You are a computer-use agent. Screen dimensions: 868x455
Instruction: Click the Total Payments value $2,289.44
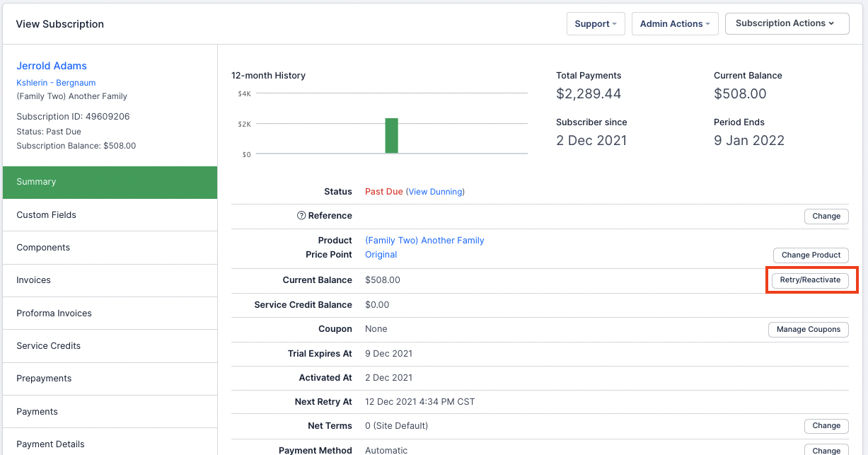point(589,94)
